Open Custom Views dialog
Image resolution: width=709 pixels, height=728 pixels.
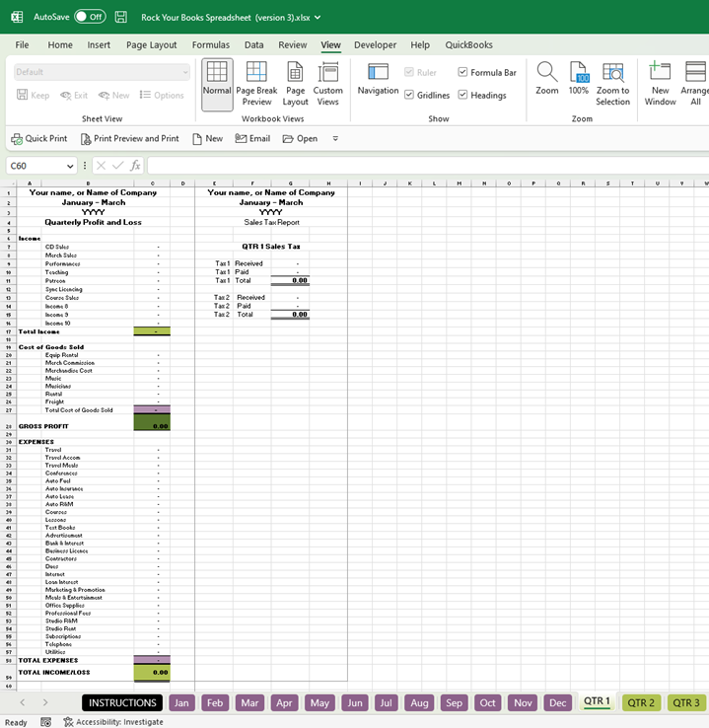(x=327, y=83)
